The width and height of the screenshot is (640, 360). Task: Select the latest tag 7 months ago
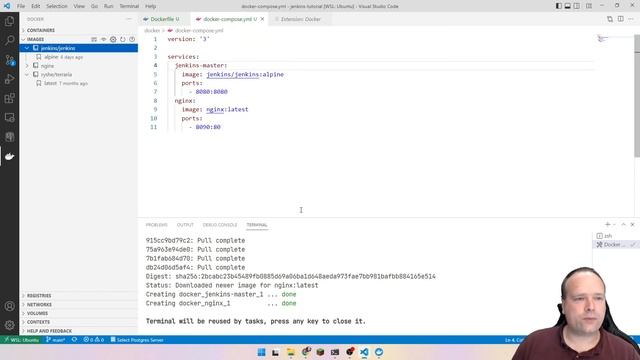click(x=79, y=83)
